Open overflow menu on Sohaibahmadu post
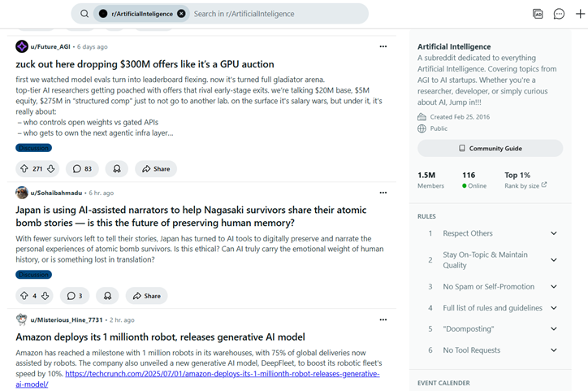Viewport: 588px width, 391px height. [x=383, y=193]
